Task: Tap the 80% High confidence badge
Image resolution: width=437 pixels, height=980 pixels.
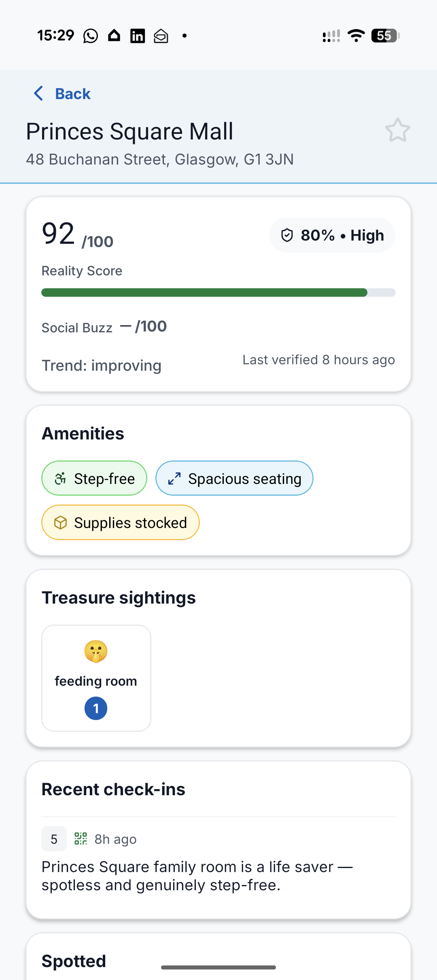Action: coord(332,235)
